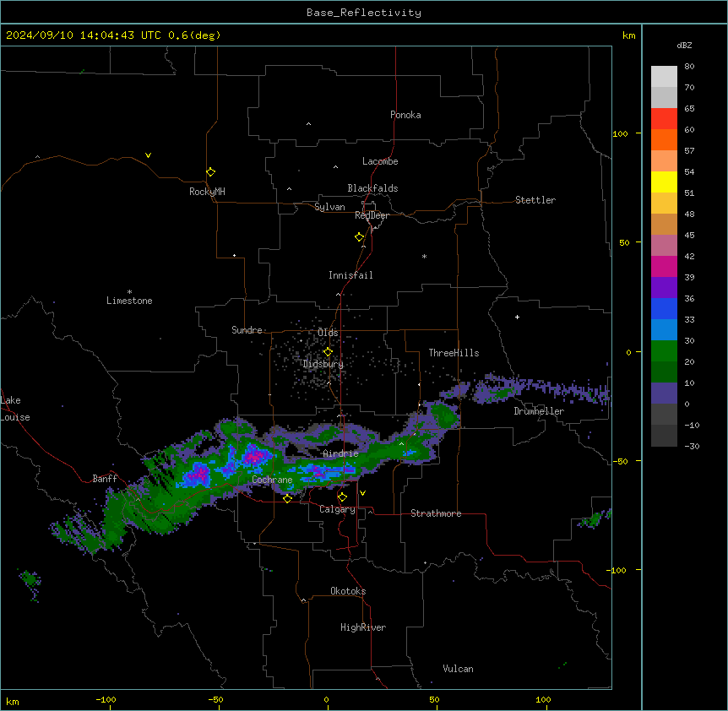Click the Ponoka city label

point(405,115)
